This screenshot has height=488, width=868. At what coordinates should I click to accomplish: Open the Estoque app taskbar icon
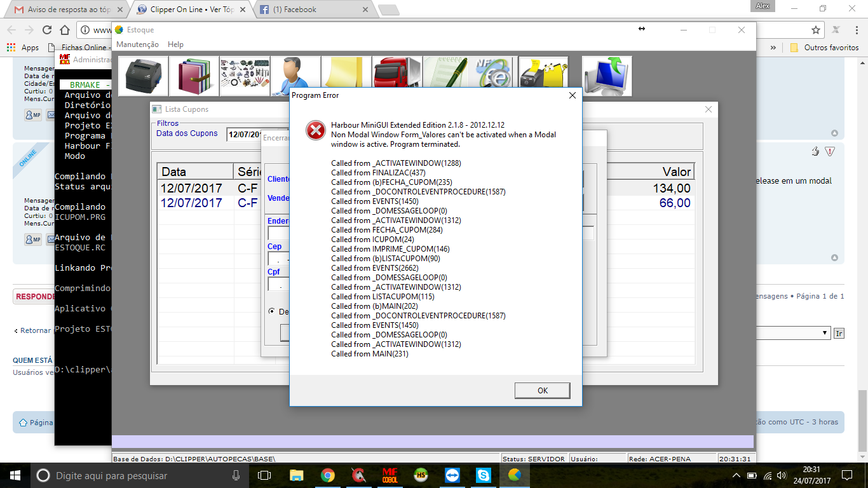(x=514, y=475)
